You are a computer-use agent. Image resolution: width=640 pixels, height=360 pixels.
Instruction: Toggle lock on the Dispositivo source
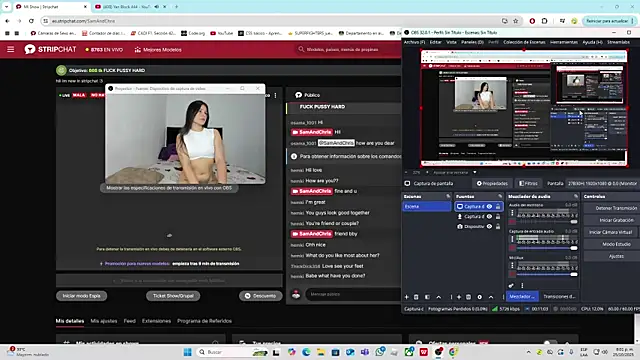click(498, 226)
